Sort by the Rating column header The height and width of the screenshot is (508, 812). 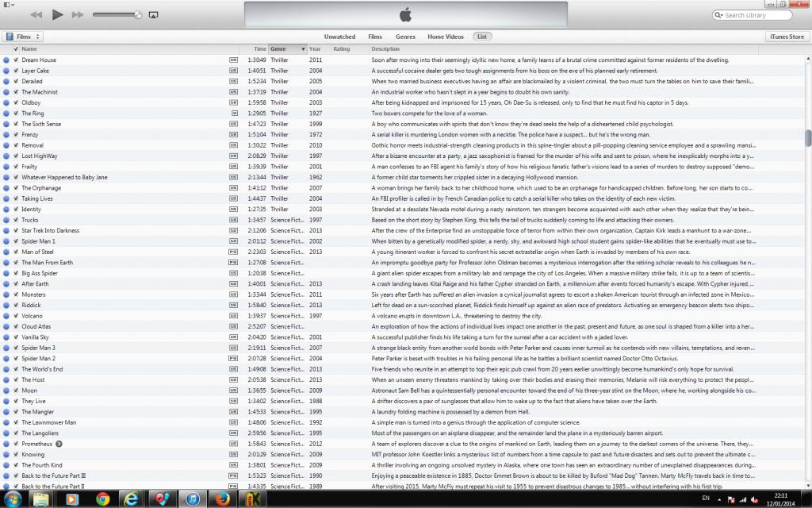pos(342,48)
